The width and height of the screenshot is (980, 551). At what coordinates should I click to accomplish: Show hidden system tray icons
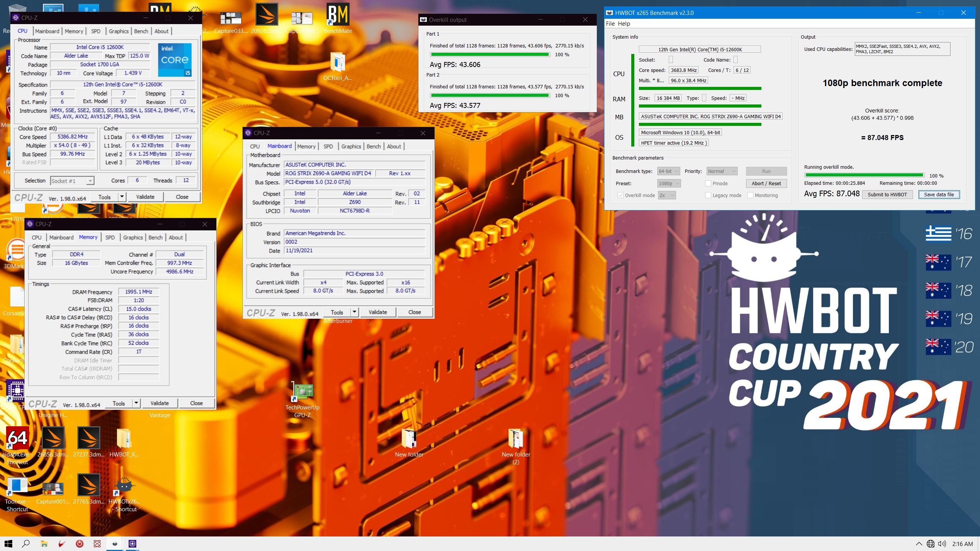click(x=919, y=544)
